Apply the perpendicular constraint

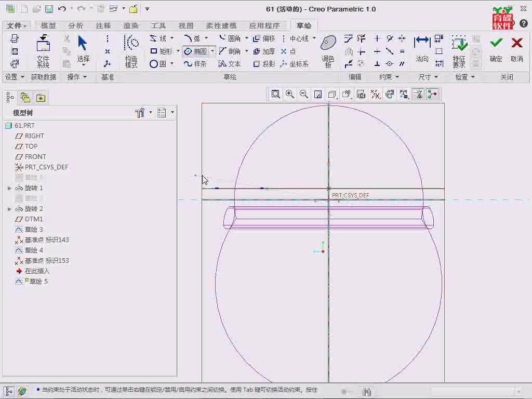point(377,64)
